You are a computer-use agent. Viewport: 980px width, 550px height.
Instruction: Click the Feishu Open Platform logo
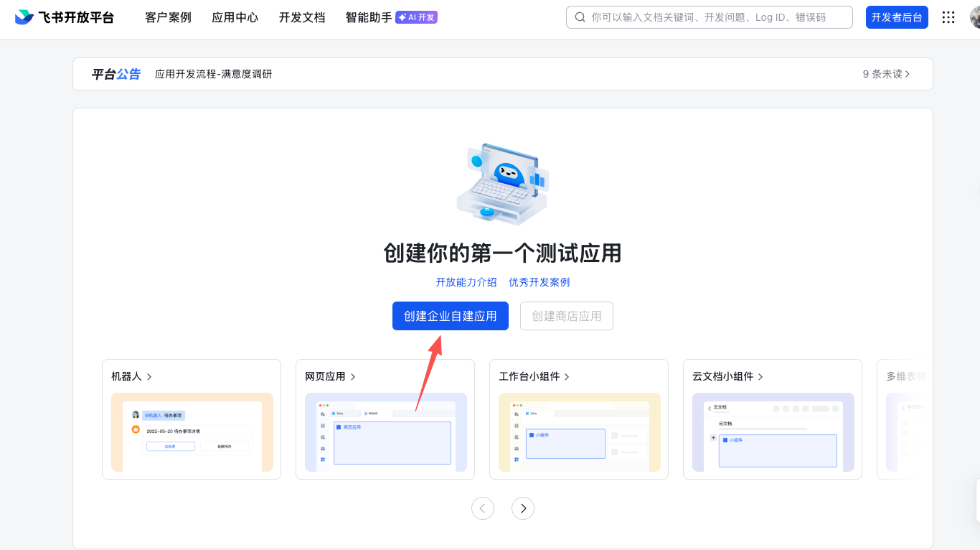(x=65, y=17)
